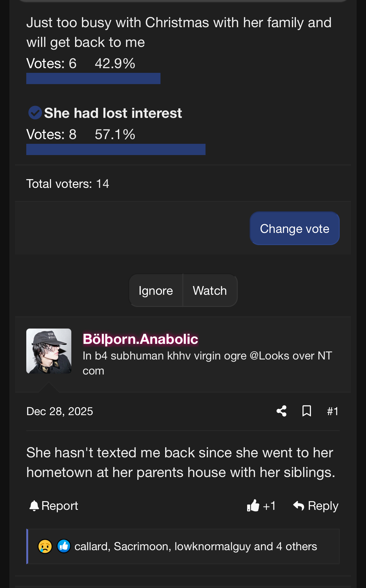366x588 pixels.
Task: Click the thumbs-up like icon
Action: coord(253,505)
